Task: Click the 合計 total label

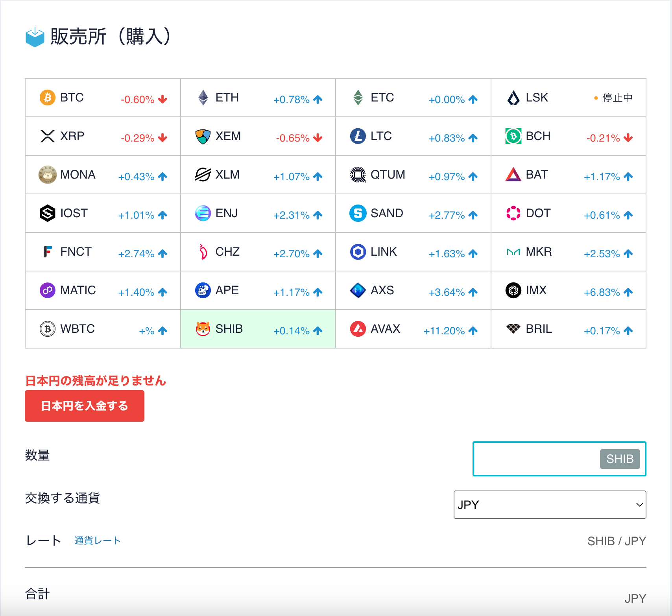Action: (x=38, y=594)
